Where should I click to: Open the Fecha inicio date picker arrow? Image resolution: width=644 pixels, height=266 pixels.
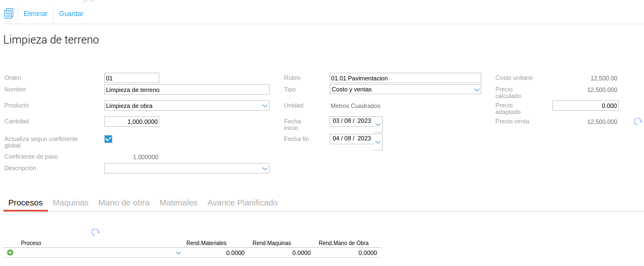(378, 125)
